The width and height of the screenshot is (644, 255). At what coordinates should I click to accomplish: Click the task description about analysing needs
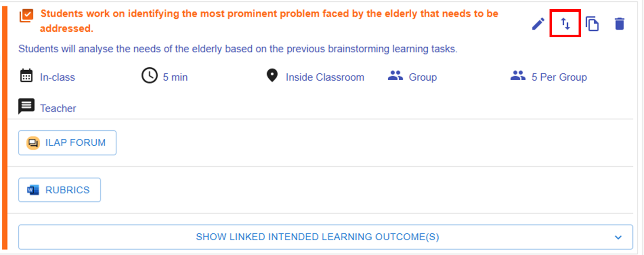coord(237,49)
